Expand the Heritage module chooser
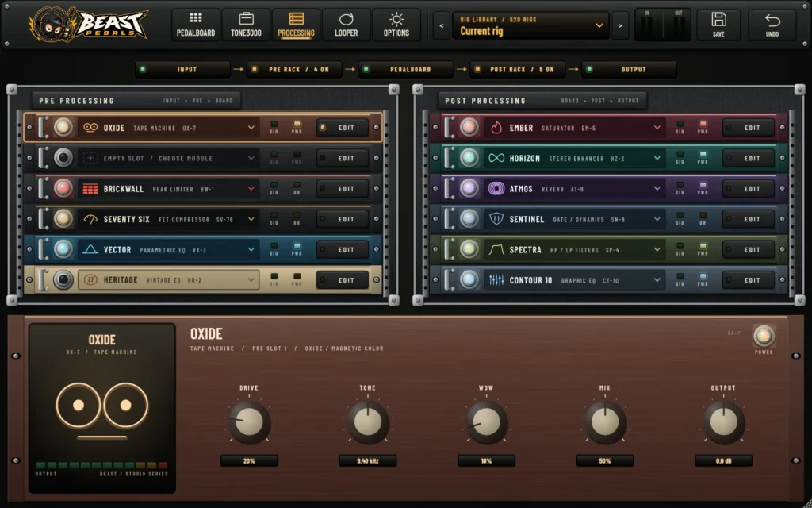Image resolution: width=812 pixels, height=508 pixels. coord(251,280)
